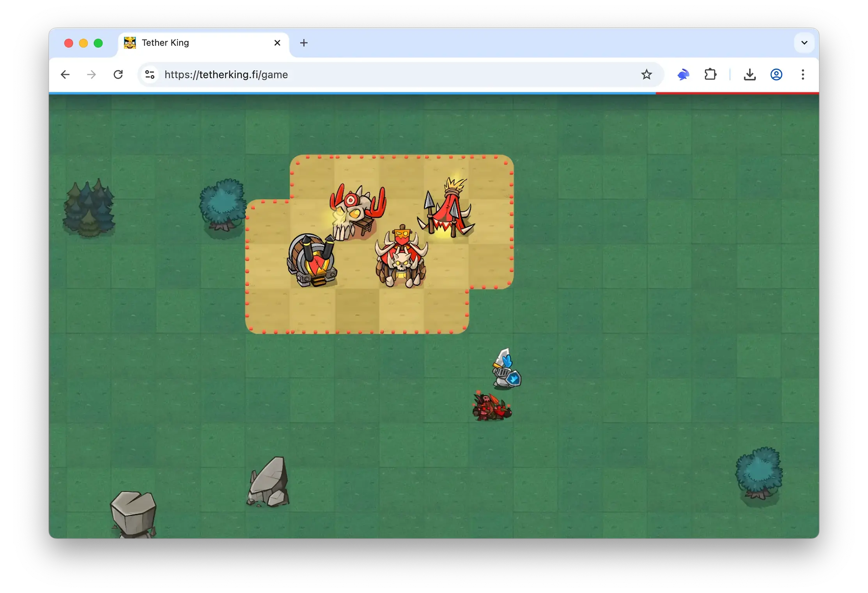This screenshot has width=868, height=593.
Task: Open the profile account icon
Action: pyautogui.click(x=776, y=75)
